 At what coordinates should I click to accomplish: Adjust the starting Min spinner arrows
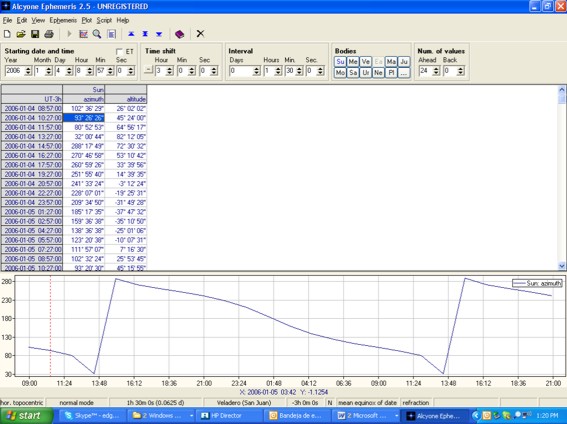click(x=110, y=71)
